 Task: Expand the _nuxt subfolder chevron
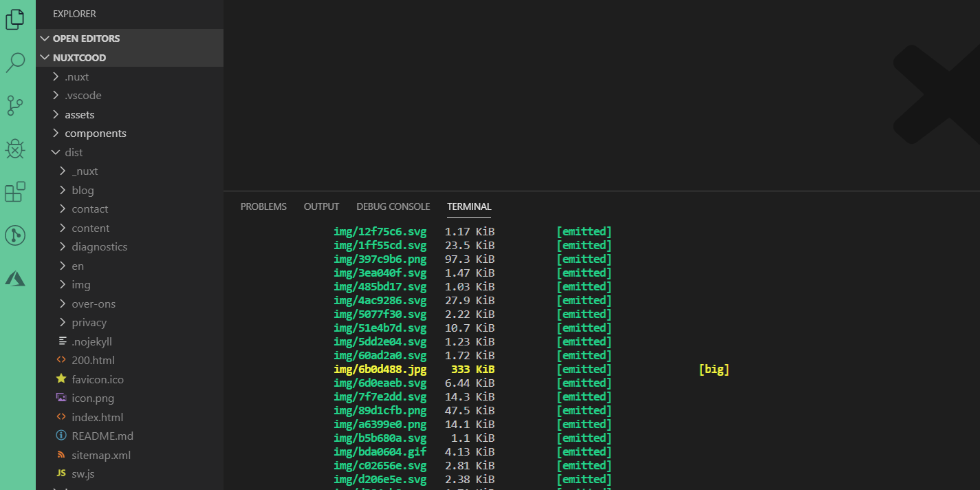click(x=63, y=171)
